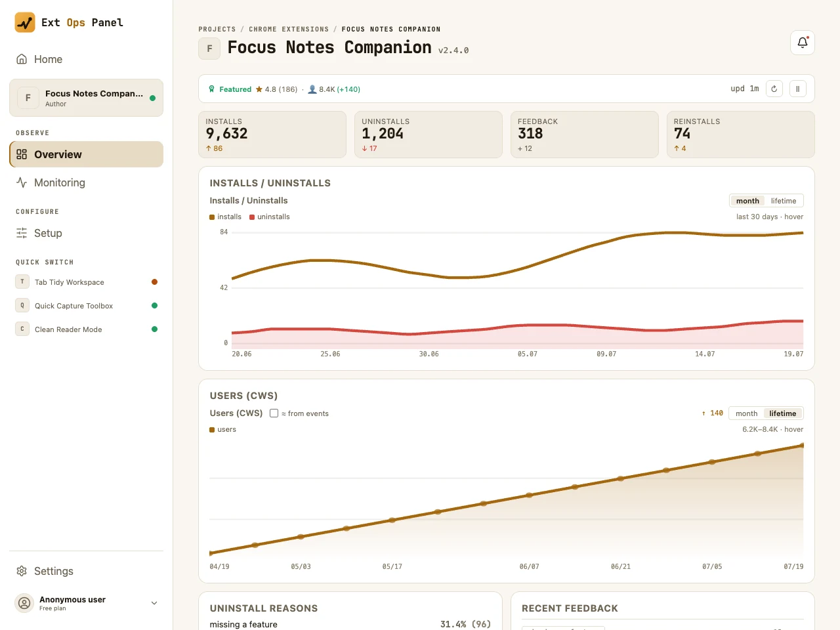Toggle the uninstalls legend swatch
Screen dimensions: 840x630
pos(252,217)
